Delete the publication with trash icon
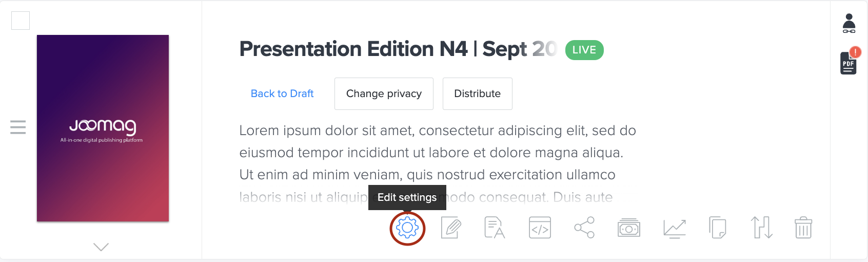Image resolution: width=868 pixels, height=262 pixels. 803,228
